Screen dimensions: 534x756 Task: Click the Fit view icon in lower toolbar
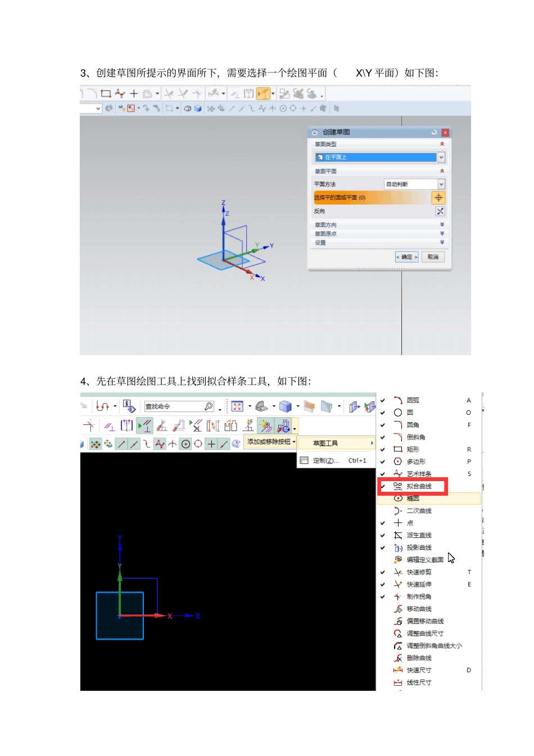coord(237,406)
